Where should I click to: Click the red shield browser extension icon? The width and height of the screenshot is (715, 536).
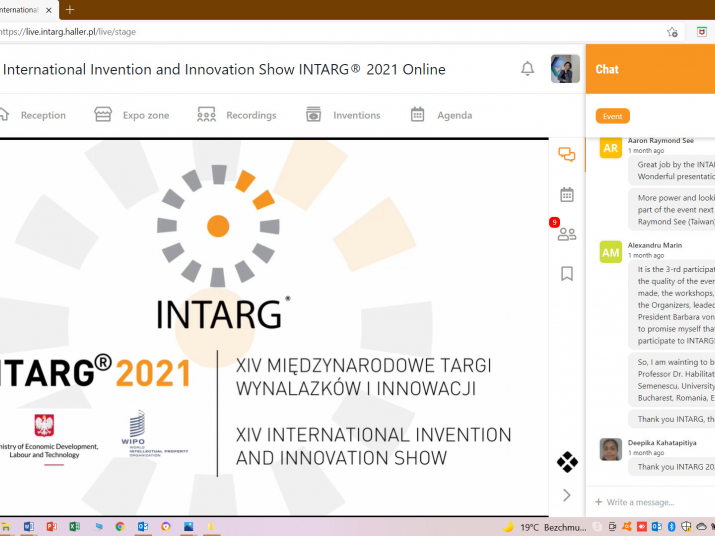pos(702,32)
